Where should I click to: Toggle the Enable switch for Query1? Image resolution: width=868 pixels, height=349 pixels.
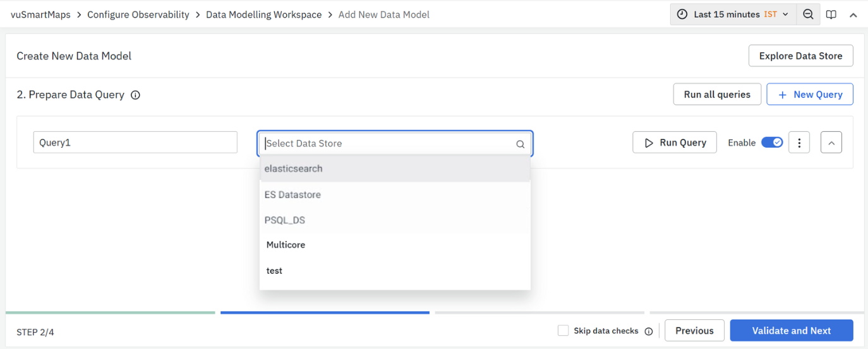pyautogui.click(x=772, y=143)
